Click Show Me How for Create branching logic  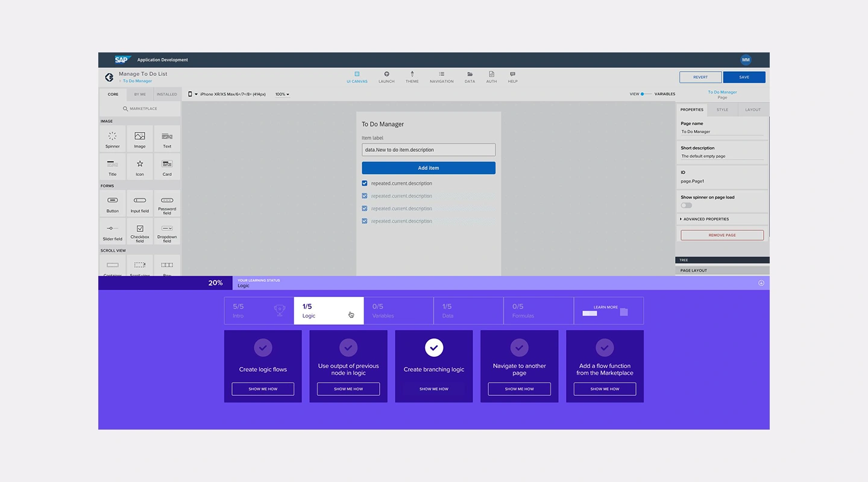(434, 389)
